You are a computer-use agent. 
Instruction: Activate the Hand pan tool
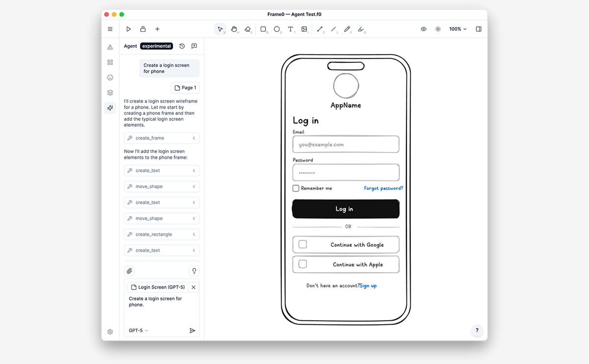pyautogui.click(x=234, y=29)
